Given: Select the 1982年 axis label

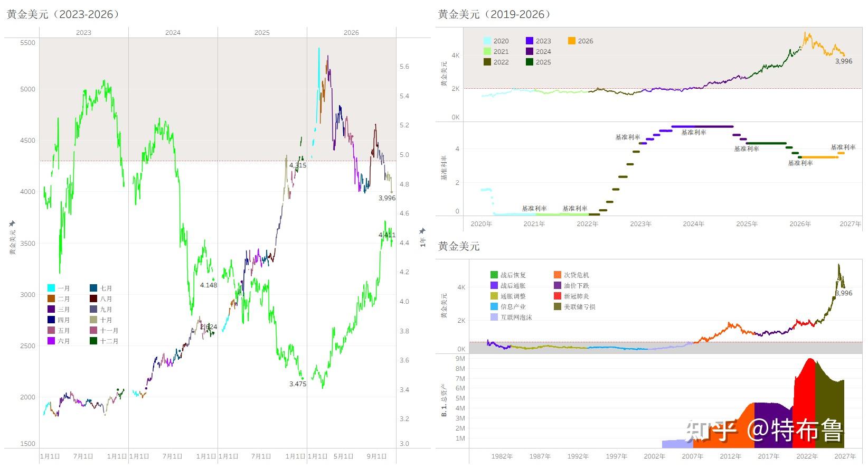Looking at the screenshot, I should (x=502, y=456).
